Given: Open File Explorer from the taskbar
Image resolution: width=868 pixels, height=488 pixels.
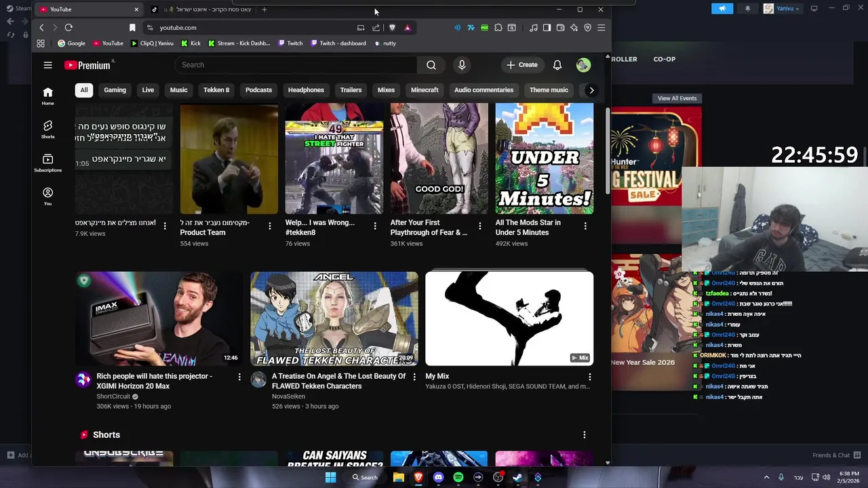Looking at the screenshot, I should [x=399, y=477].
